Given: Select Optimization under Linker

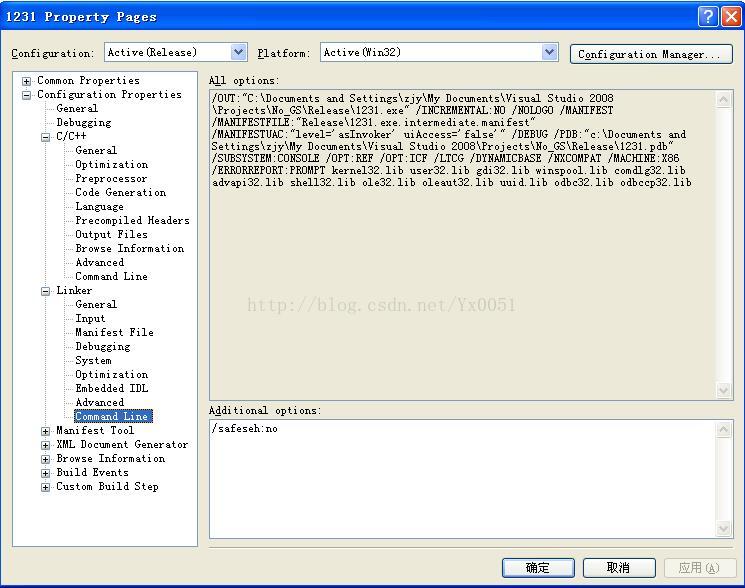Looking at the screenshot, I should (112, 374).
